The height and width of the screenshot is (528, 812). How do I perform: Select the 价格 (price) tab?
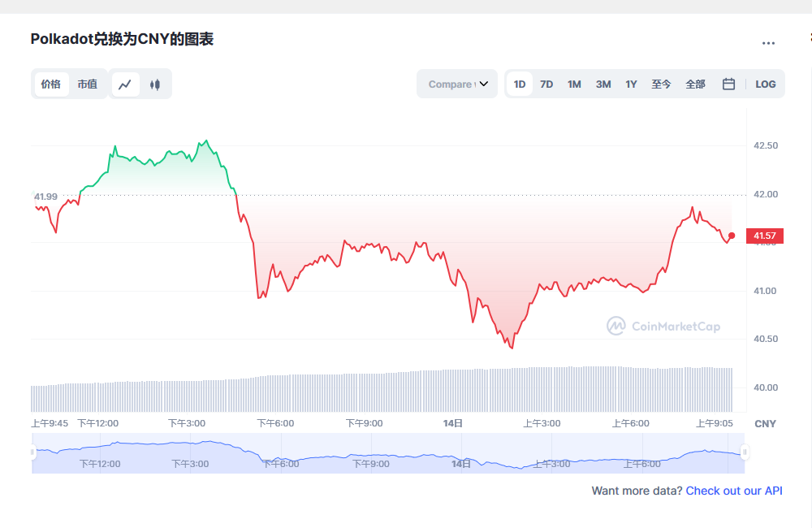pyautogui.click(x=51, y=84)
